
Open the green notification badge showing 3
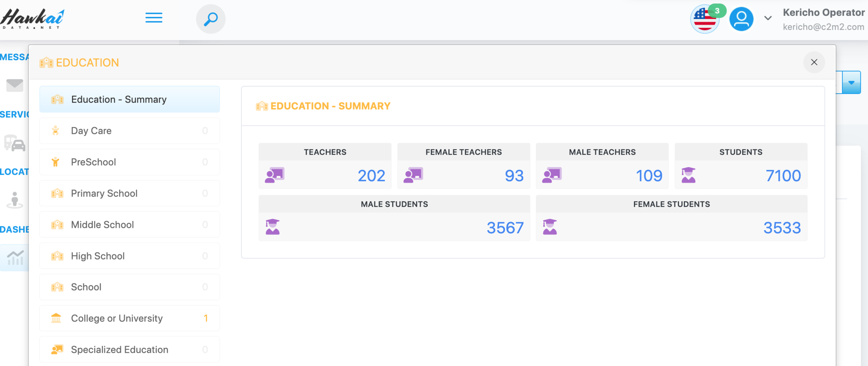[717, 11]
